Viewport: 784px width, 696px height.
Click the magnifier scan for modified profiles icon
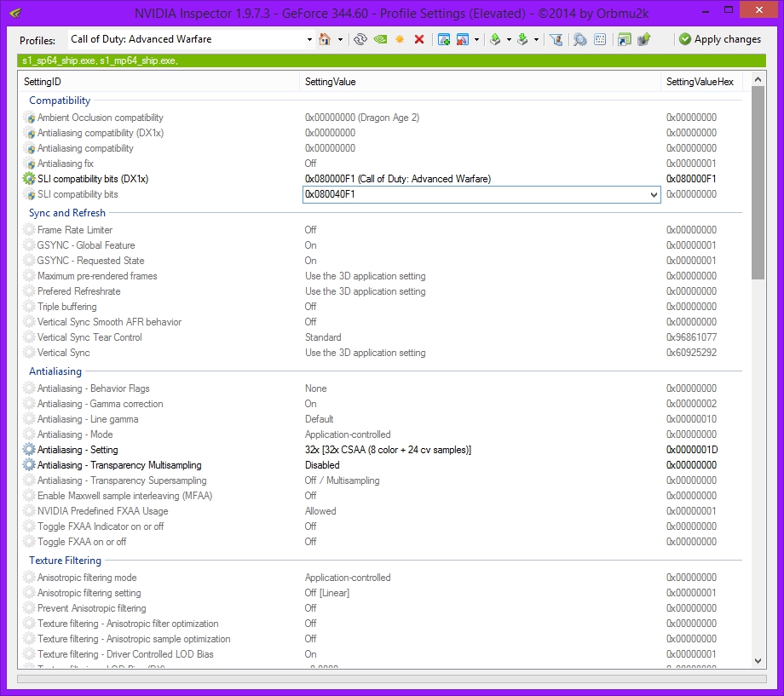[580, 39]
